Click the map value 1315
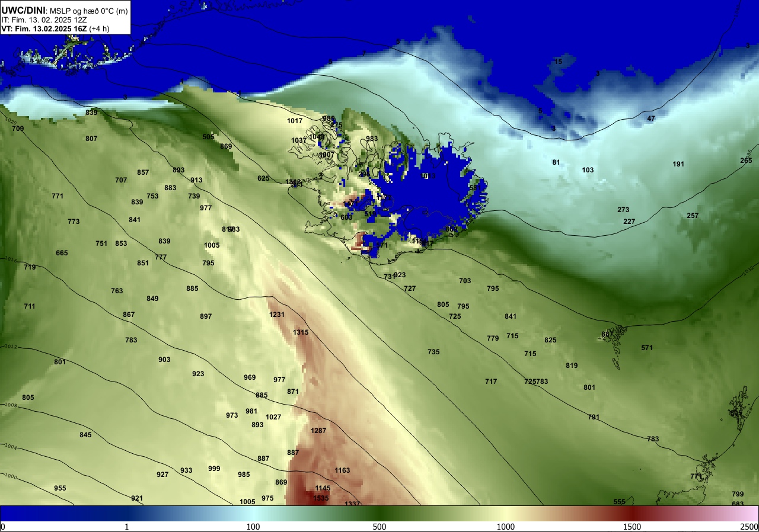Viewport: 759px width, 532px height. point(301,332)
